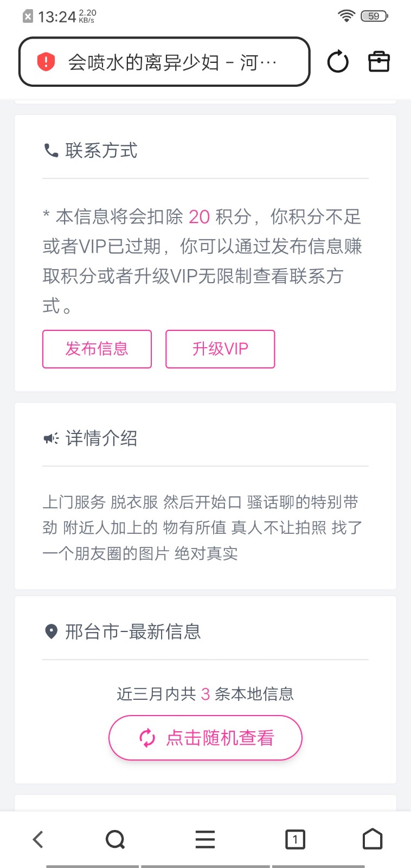Go back using the bottom chevron
The image size is (411, 868).
(38, 839)
